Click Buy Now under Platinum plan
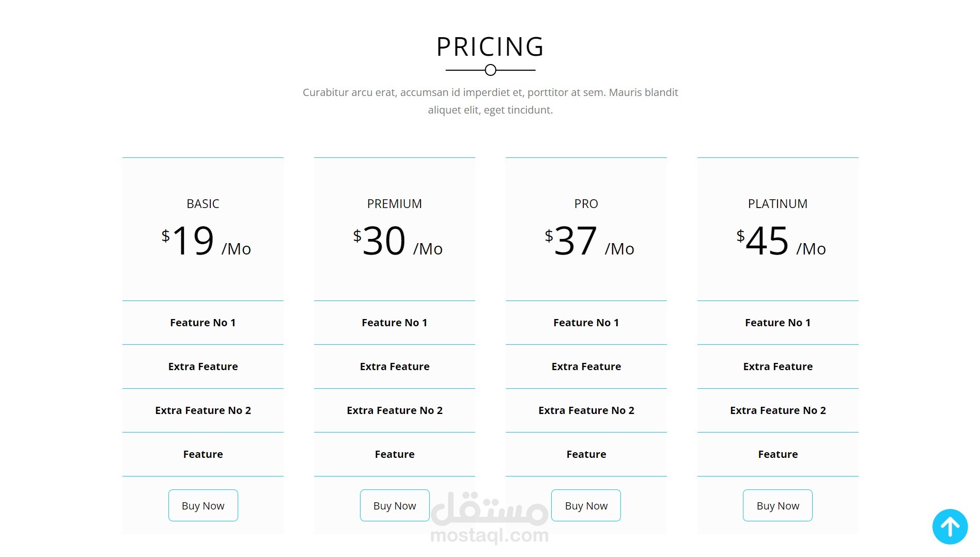The height and width of the screenshot is (557, 980). coord(777,505)
